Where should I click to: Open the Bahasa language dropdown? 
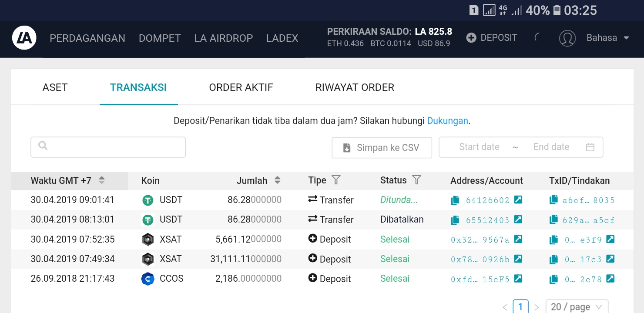(x=608, y=38)
